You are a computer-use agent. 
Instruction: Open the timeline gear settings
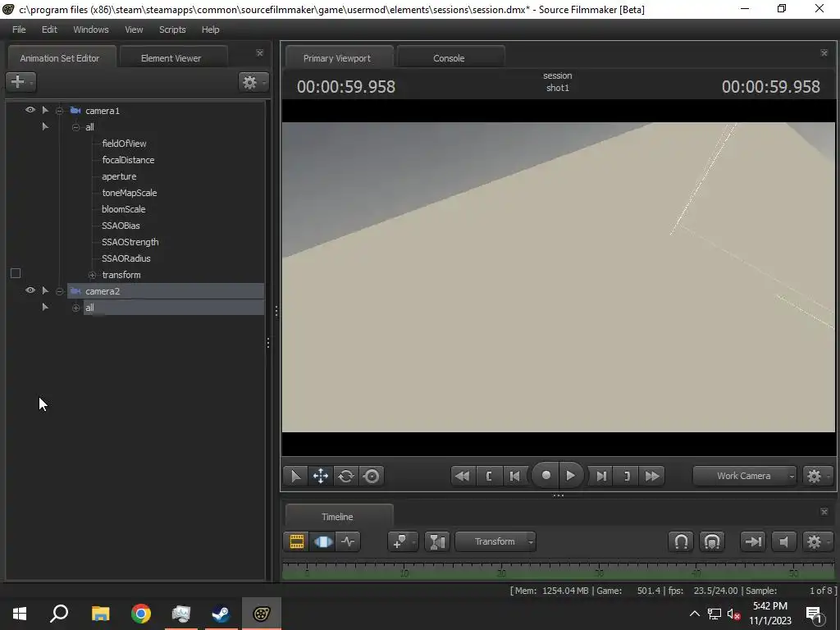tap(816, 541)
